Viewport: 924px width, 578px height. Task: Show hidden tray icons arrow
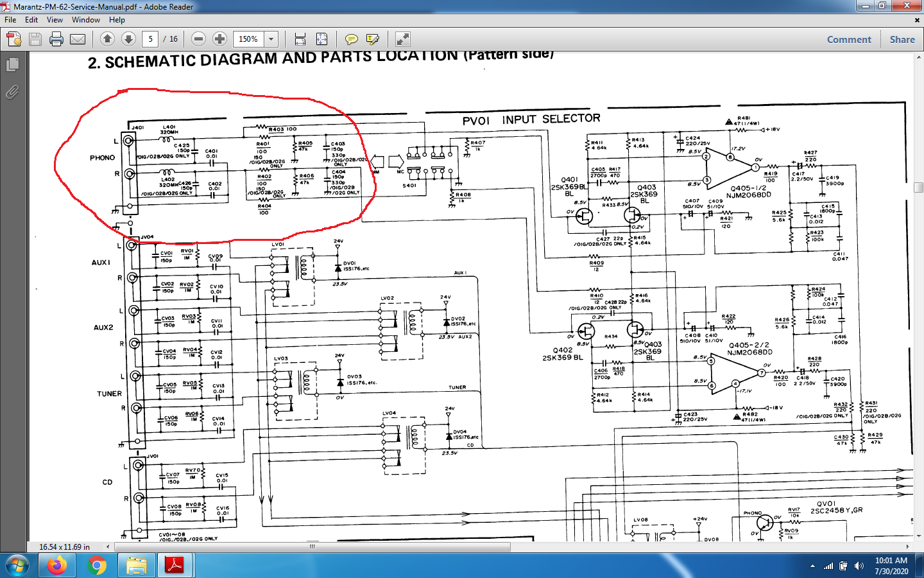[x=812, y=566]
